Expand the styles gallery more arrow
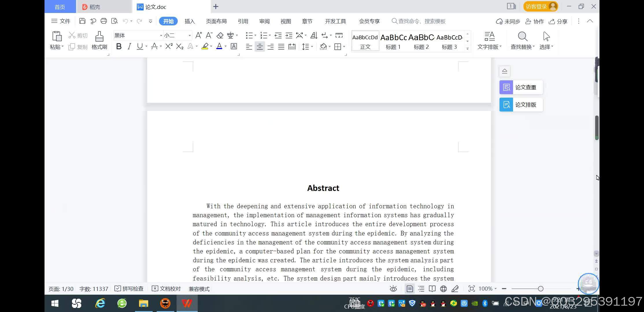Viewport: 644px width, 312px height. pos(467,49)
